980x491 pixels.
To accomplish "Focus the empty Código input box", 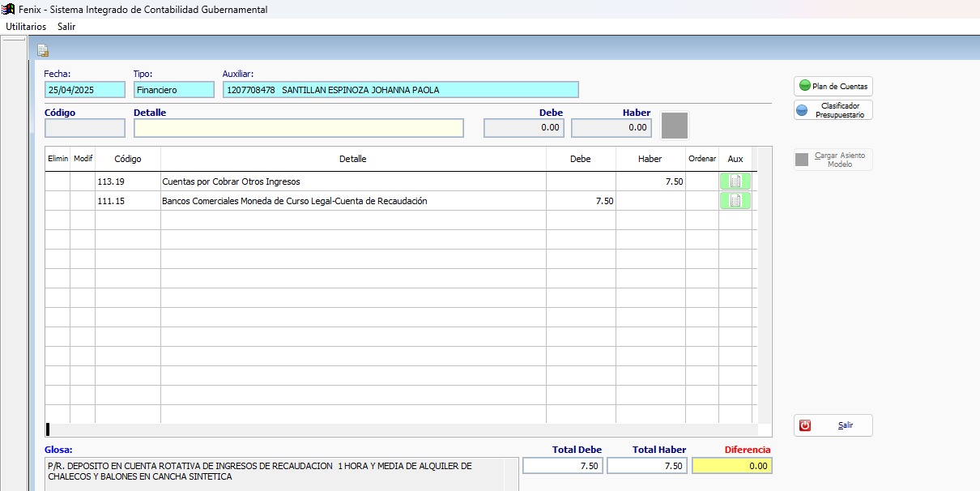I will click(x=85, y=128).
